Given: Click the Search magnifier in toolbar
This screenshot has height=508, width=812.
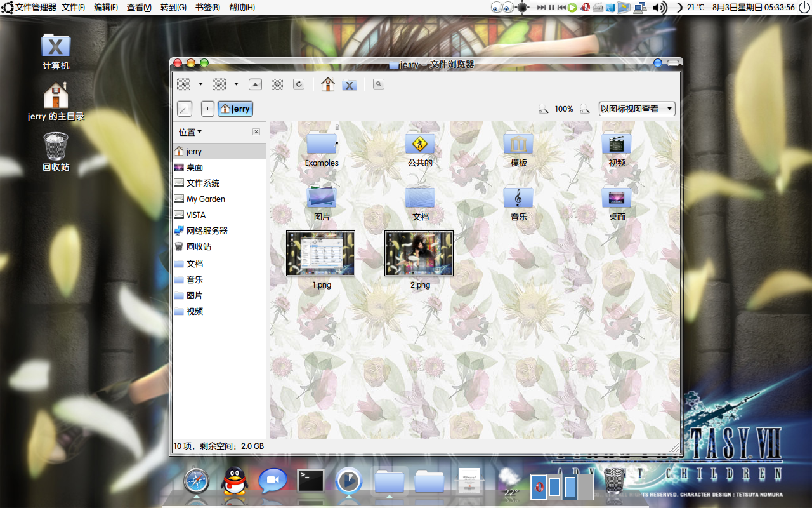Looking at the screenshot, I should 379,84.
